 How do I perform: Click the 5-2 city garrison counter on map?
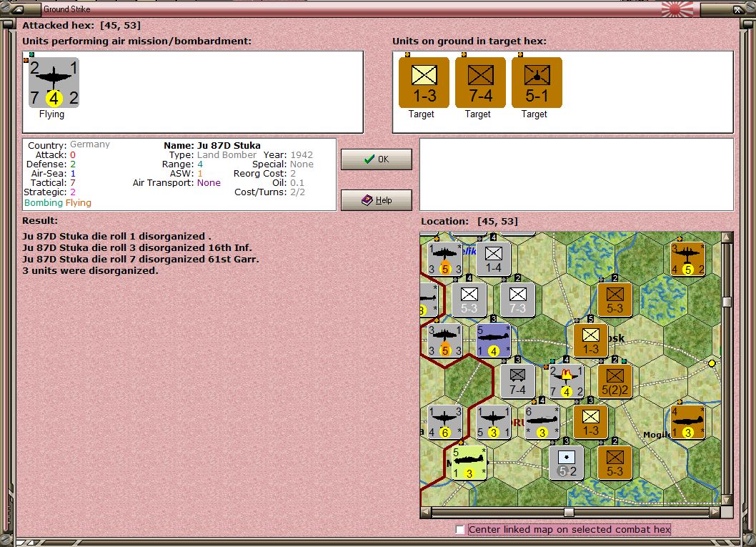tap(567, 463)
